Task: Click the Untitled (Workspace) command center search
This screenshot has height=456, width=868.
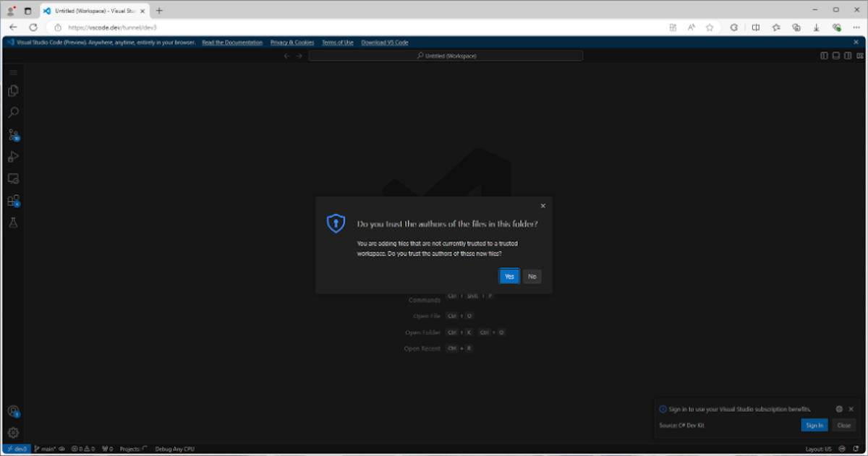Action: click(446, 56)
